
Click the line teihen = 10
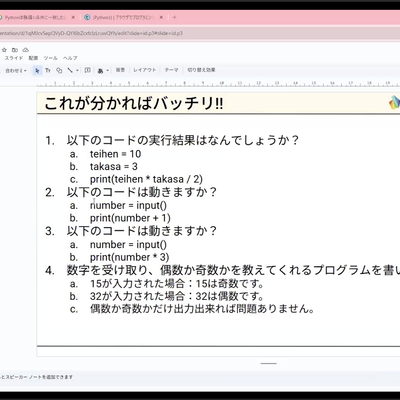coord(115,154)
